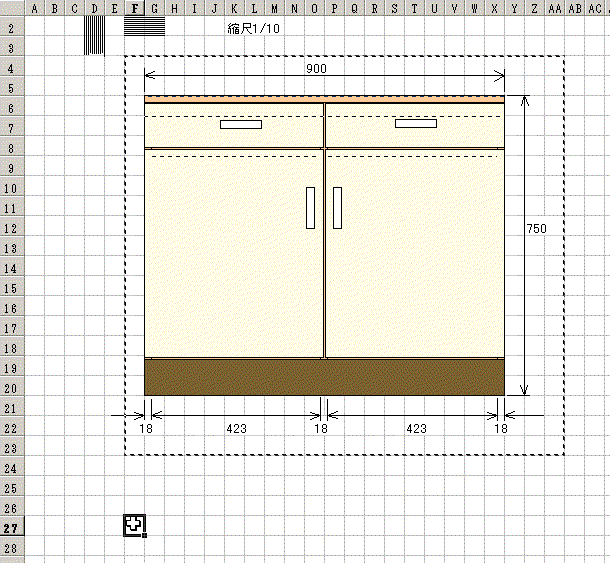This screenshot has width=610, height=563.
Task: Select the left drawer handle shape
Action: click(x=241, y=125)
